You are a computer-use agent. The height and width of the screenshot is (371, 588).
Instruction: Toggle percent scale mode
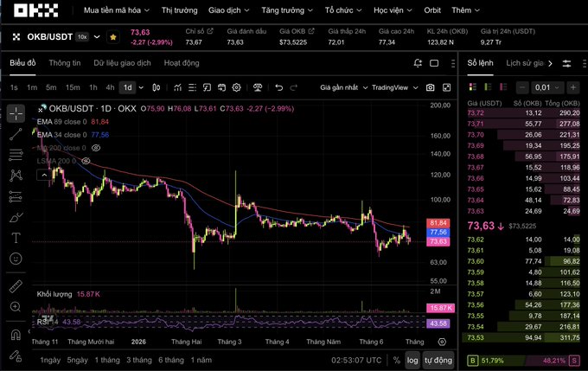(x=396, y=361)
